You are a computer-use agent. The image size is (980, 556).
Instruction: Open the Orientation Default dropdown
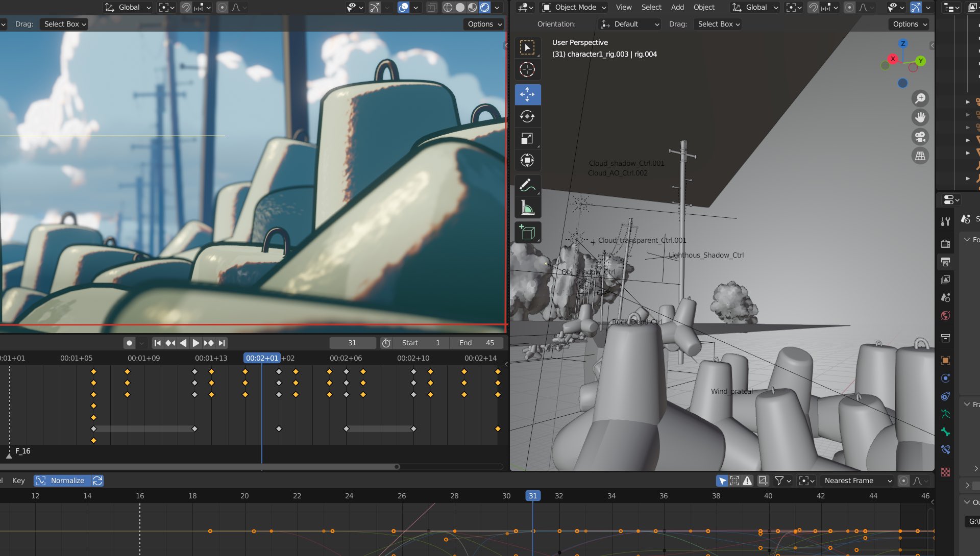(629, 24)
